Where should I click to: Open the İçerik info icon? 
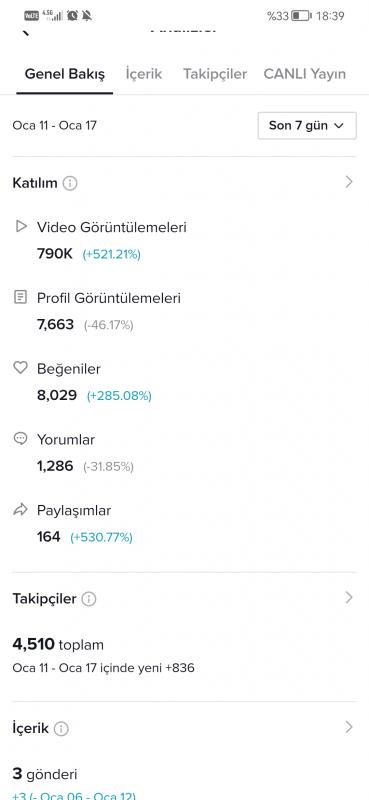coord(61,729)
